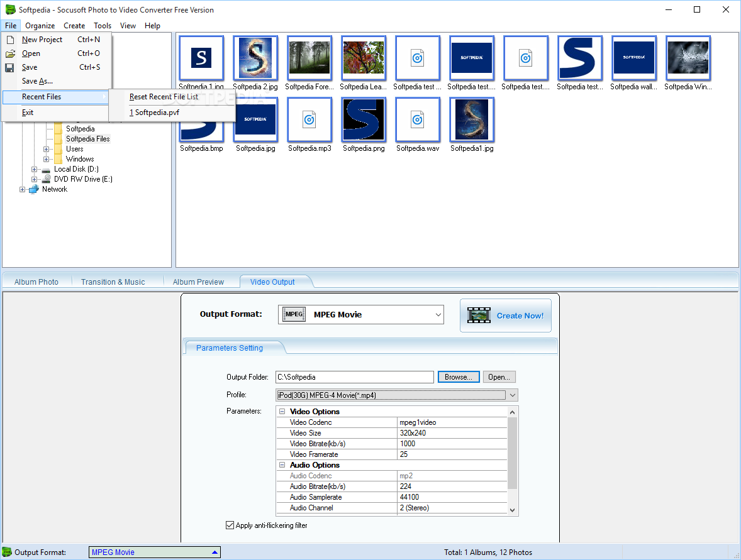Expand the Local Disk (D:) node
The image size is (741, 560).
pyautogui.click(x=34, y=169)
